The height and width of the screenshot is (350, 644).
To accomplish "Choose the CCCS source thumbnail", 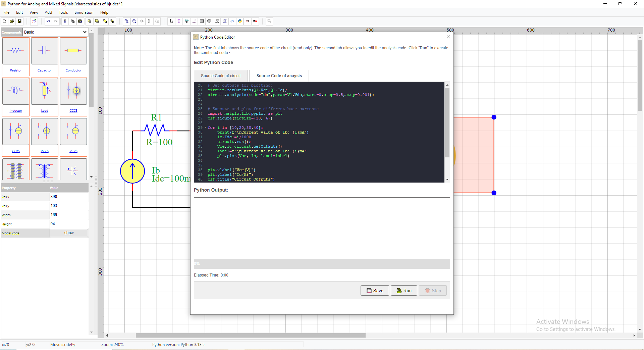I will 73,91.
